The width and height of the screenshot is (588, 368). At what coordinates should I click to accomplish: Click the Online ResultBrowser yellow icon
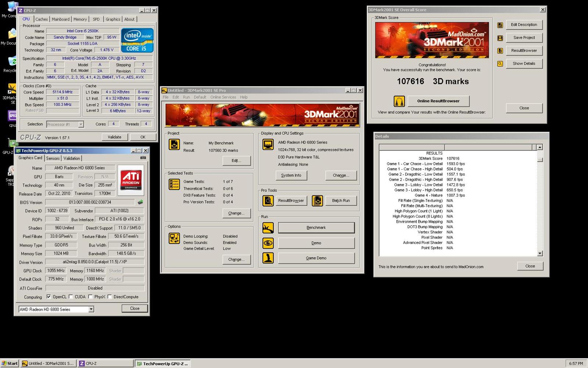(x=399, y=101)
